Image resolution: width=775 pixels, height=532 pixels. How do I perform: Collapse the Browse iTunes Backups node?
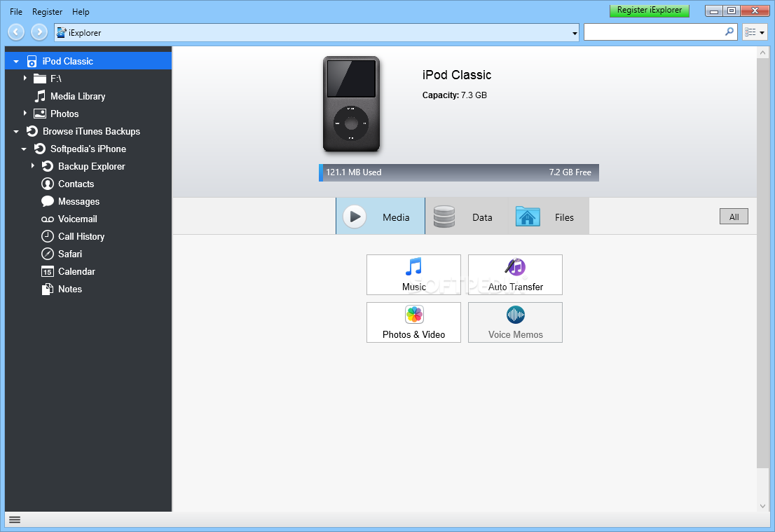(x=16, y=132)
